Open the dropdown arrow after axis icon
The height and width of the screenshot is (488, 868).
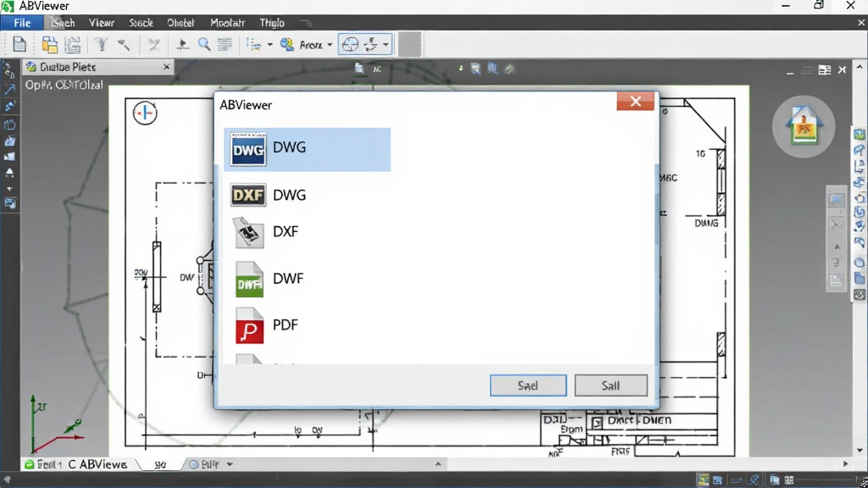click(386, 45)
